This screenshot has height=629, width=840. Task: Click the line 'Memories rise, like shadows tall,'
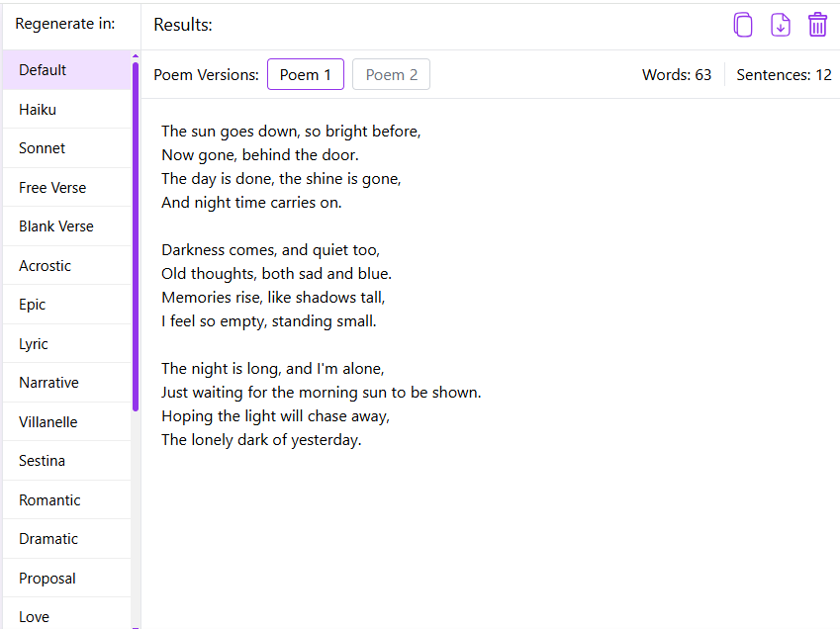point(273,297)
